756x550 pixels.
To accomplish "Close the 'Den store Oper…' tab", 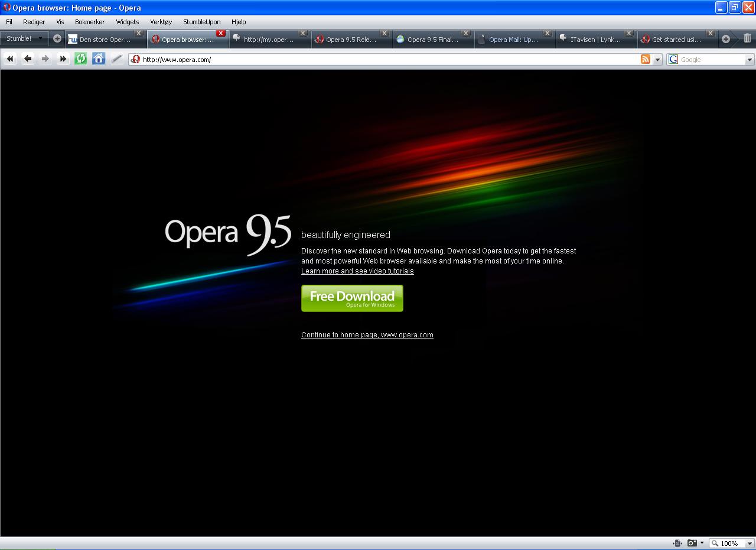I will tap(139, 33).
